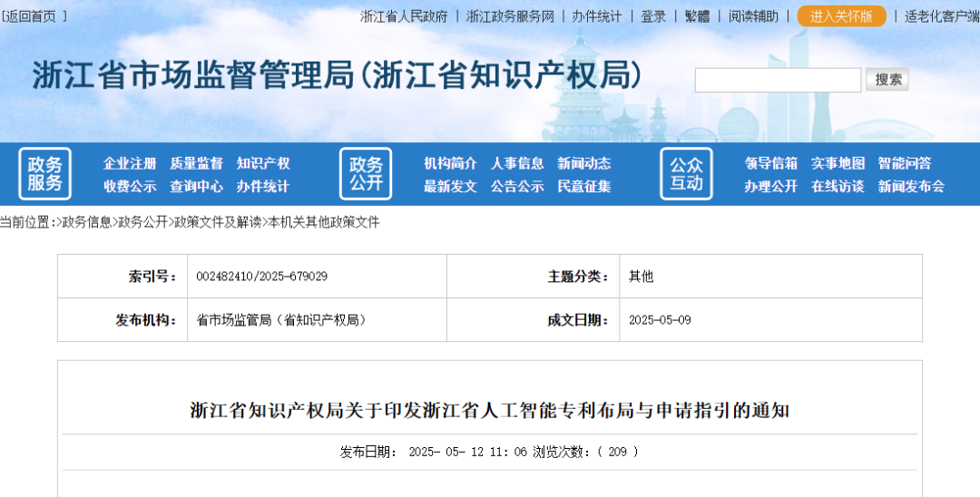Open 智能问答 menu item
The image size is (980, 497).
click(x=905, y=163)
